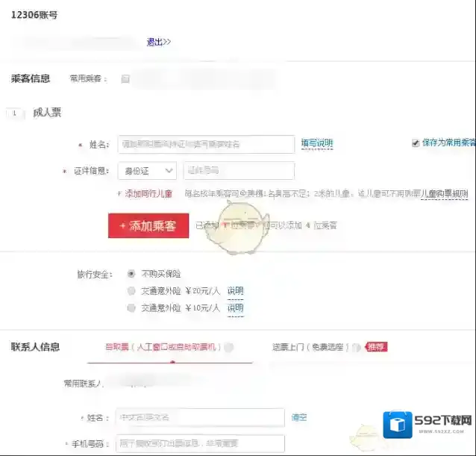Click the help icon beside 自取票 tab
This screenshot has width=476, height=456.
pyautogui.click(x=229, y=347)
